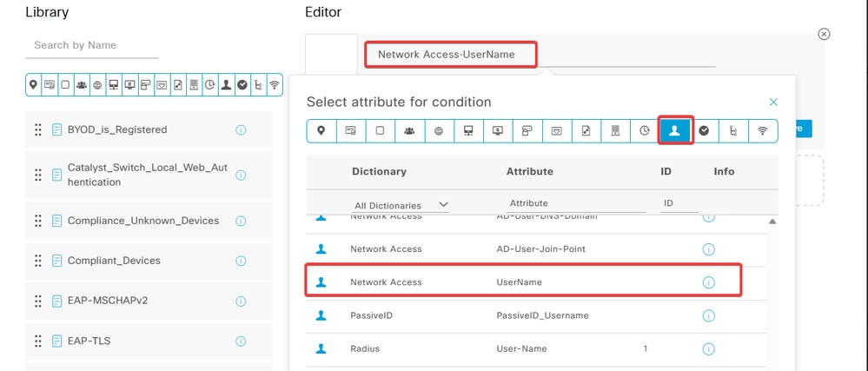Select highlighted user subject filter in attribute selector
868x371 pixels.
pos(675,130)
